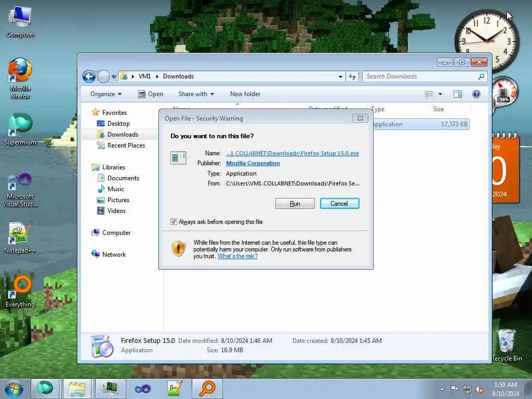This screenshot has height=399, width=532.
Task: Expand the Organize dropdown menu
Action: point(106,94)
